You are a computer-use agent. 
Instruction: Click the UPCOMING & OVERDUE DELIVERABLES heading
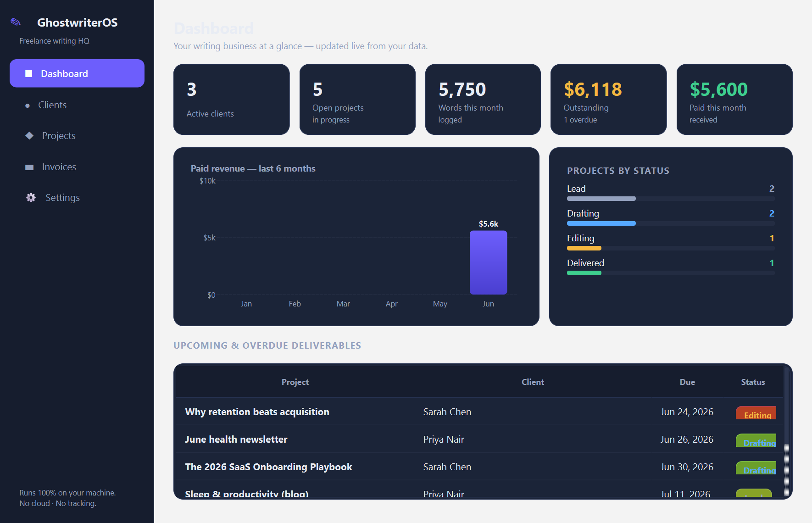coord(267,345)
